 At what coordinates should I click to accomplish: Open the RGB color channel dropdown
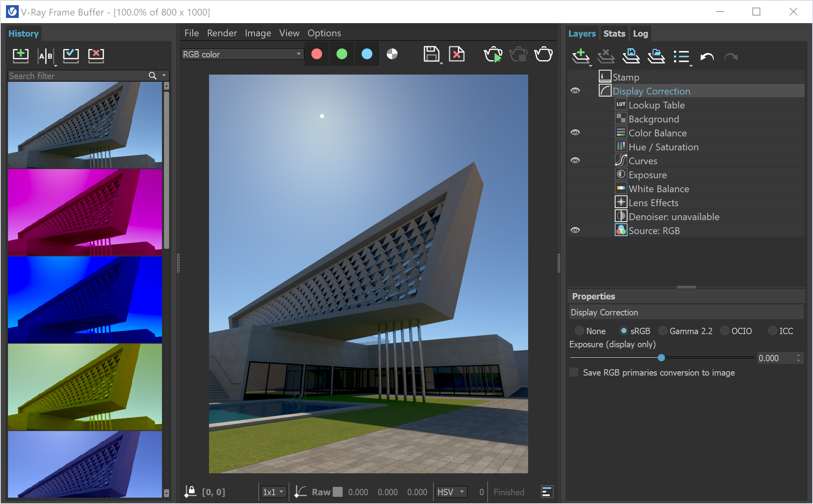[242, 54]
